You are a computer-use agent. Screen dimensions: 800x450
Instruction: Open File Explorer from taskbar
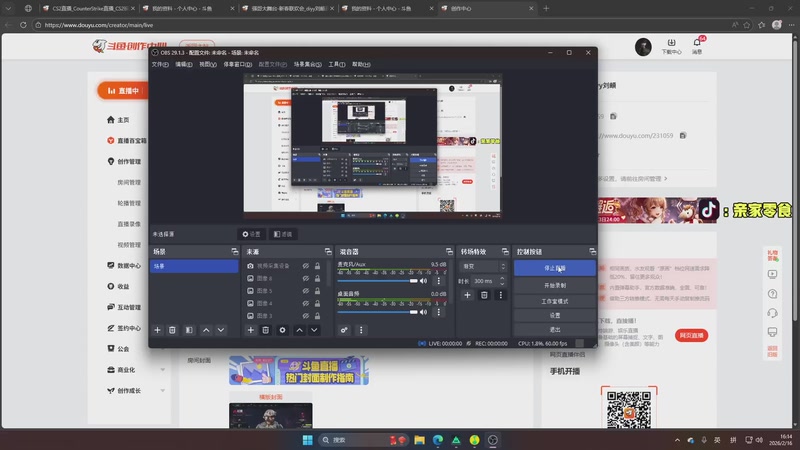pos(419,440)
